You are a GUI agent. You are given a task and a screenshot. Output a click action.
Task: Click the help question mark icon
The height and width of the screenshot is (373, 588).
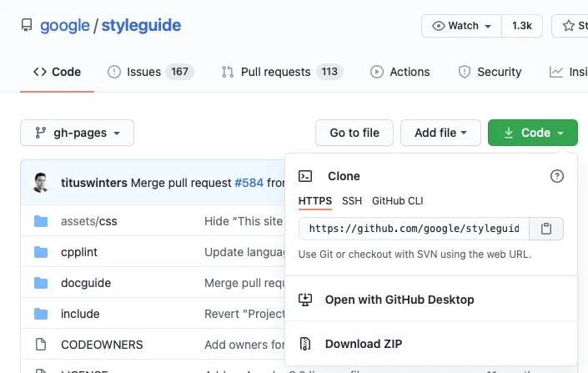557,176
